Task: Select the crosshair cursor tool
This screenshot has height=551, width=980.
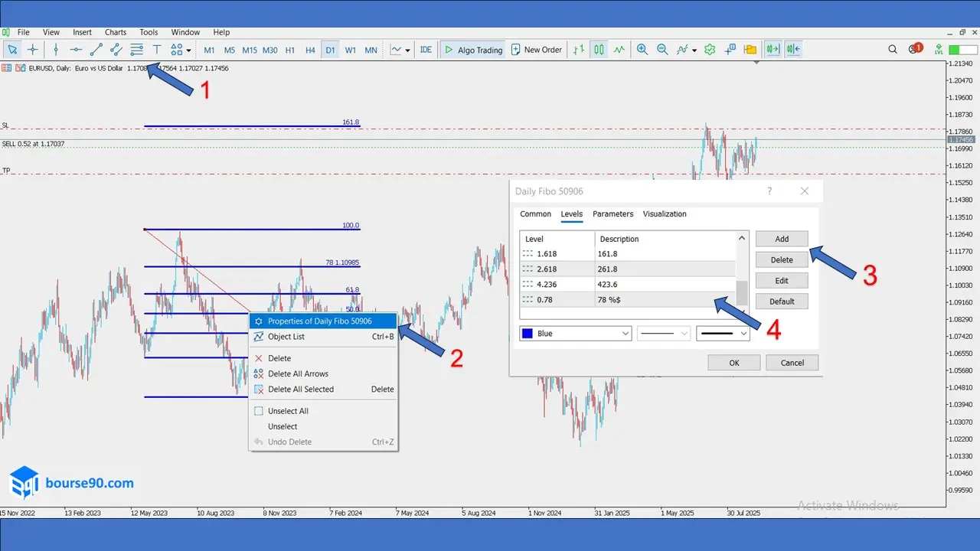Action: [x=32, y=50]
